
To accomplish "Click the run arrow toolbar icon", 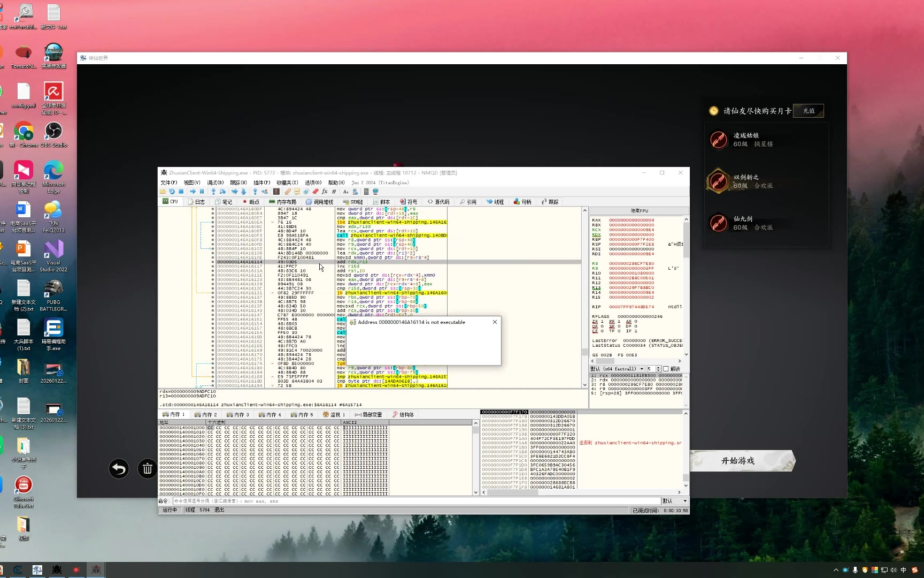I will [x=192, y=192].
